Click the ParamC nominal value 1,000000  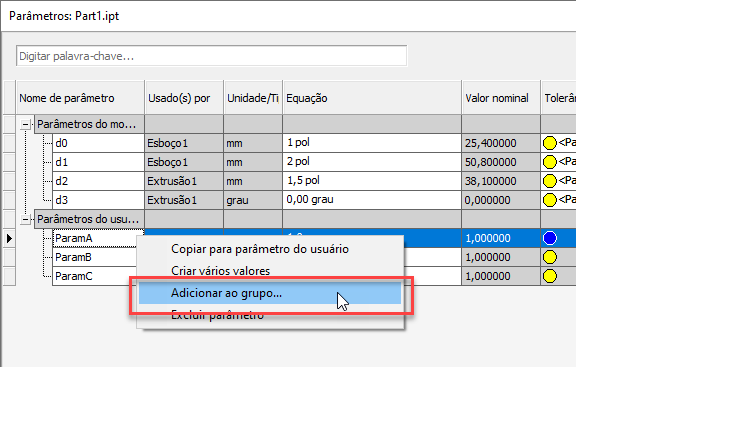[x=501, y=276]
